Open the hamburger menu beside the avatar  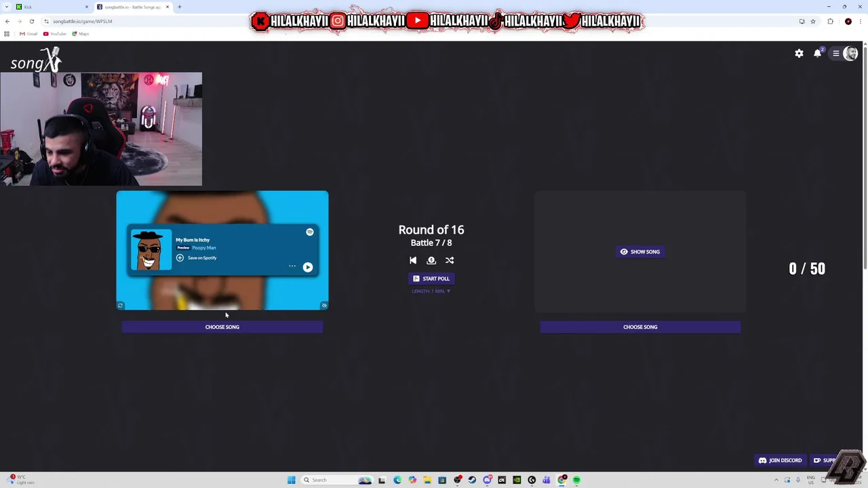(x=836, y=54)
